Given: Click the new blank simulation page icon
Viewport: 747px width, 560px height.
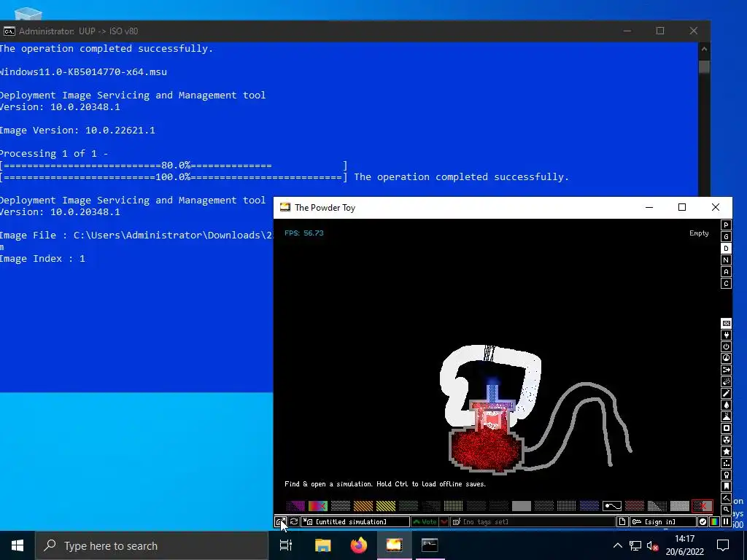Looking at the screenshot, I should click(x=622, y=522).
